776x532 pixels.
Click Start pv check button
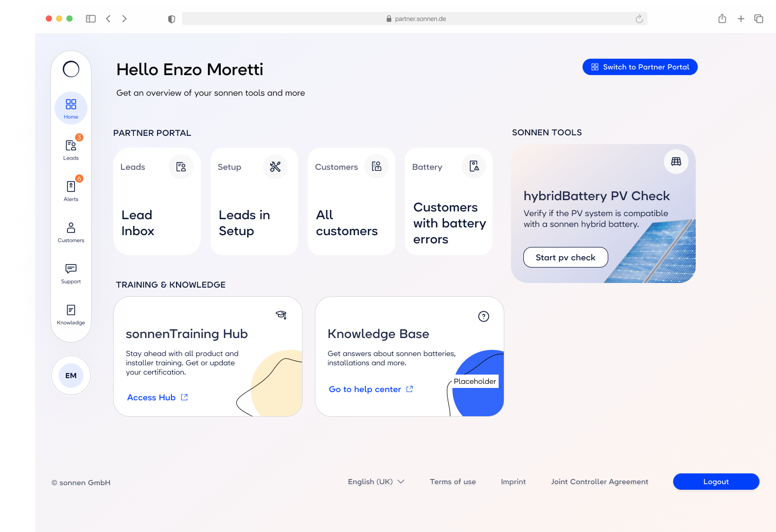[x=566, y=257]
